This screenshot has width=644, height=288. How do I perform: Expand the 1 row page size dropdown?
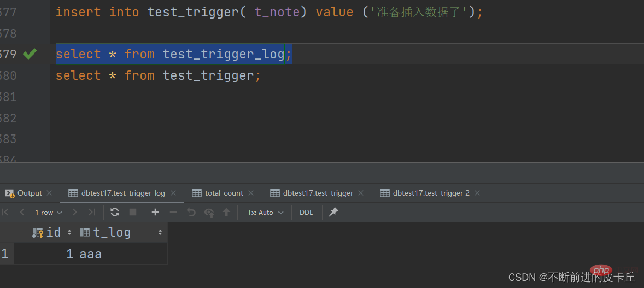49,213
